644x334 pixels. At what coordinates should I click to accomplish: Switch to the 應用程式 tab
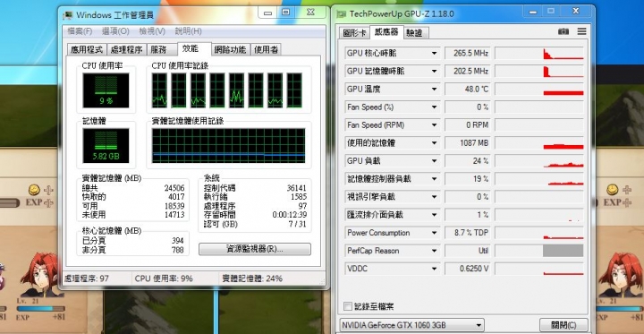86,50
